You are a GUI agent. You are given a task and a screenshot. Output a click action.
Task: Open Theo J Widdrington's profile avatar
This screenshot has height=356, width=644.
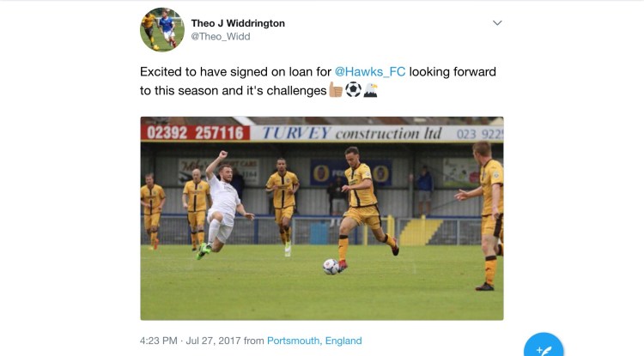[162, 29]
